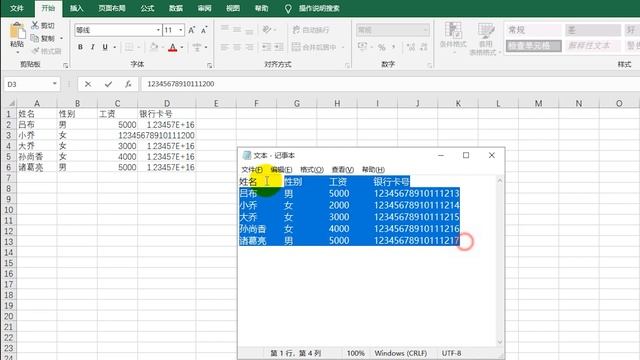
Task: Open Notepad Edit menu
Action: tap(281, 169)
